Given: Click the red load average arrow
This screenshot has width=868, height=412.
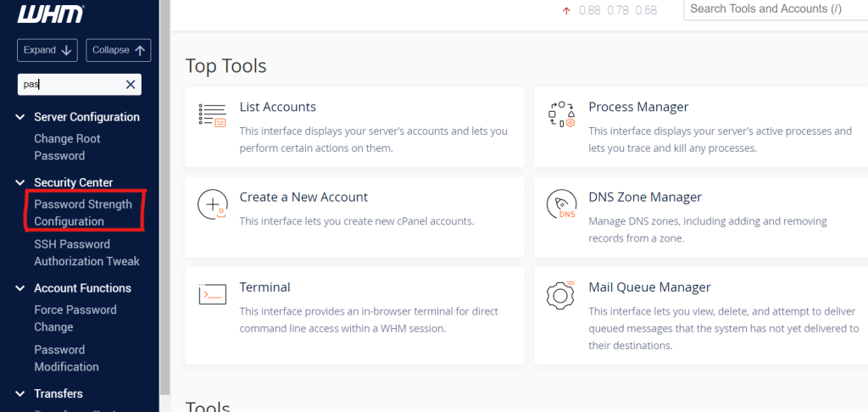Looking at the screenshot, I should (565, 10).
